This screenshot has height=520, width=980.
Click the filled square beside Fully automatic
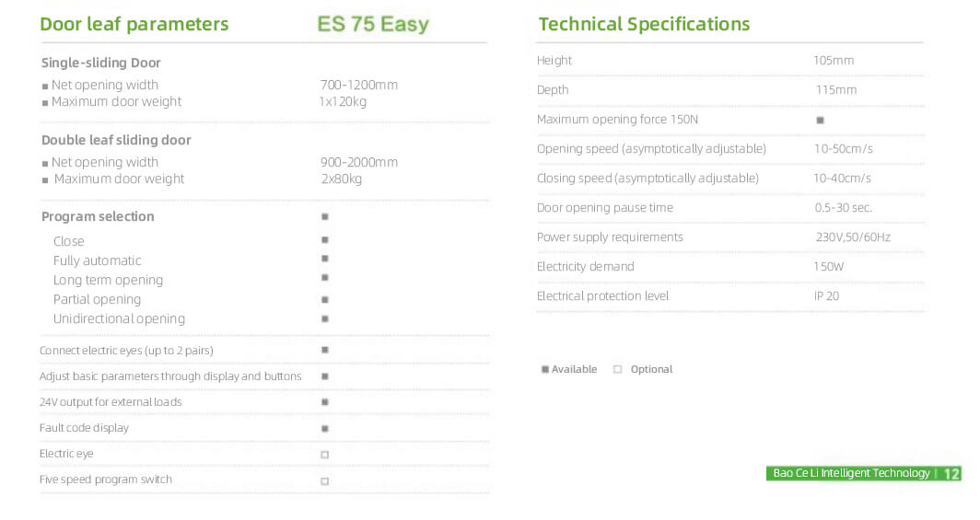tap(324, 259)
